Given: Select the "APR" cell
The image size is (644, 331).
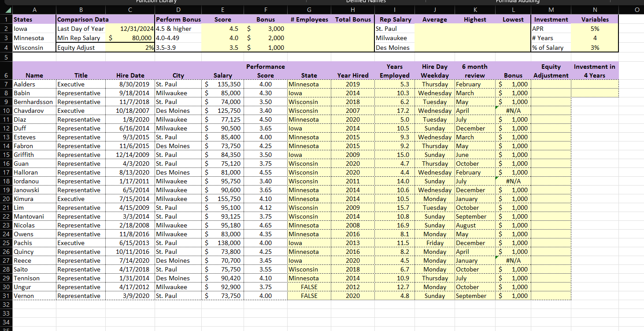Looking at the screenshot, I should [551, 29].
